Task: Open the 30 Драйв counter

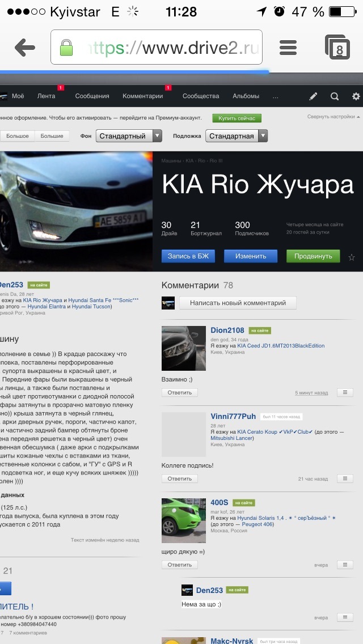Action: click(x=170, y=228)
